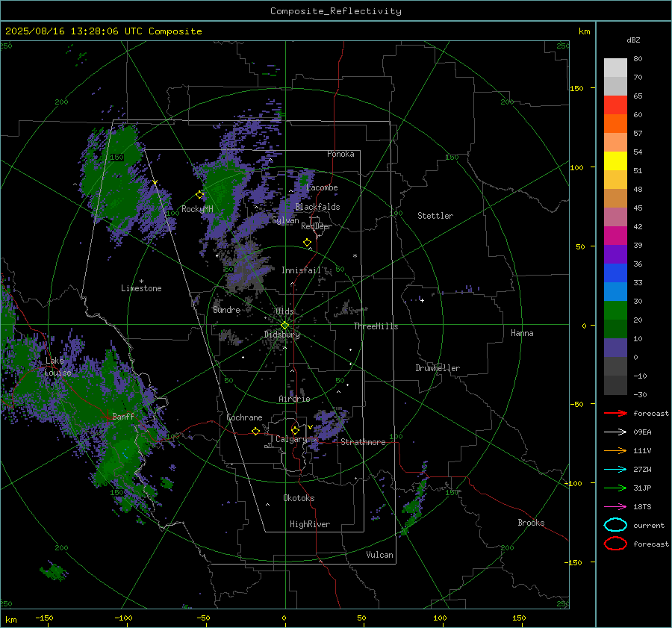Click the Vulcan map label
The height and width of the screenshot is (628, 672).
point(379,555)
